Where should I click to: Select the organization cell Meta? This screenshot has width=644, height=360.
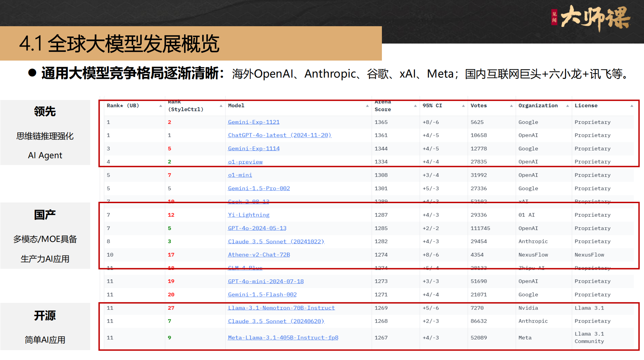pyautogui.click(x=525, y=338)
